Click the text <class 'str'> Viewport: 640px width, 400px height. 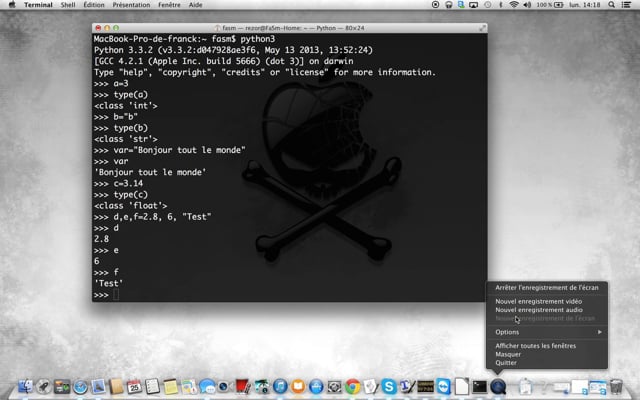(x=126, y=139)
